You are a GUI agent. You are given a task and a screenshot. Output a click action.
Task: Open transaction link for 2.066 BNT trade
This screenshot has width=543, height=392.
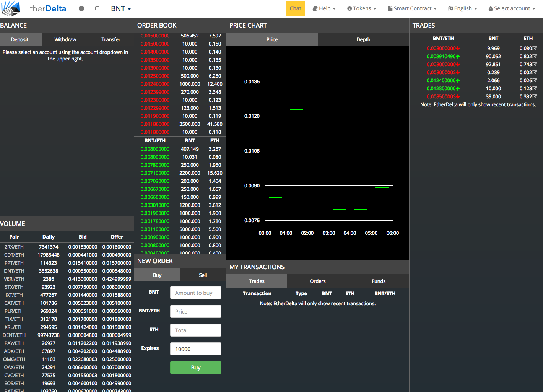(535, 80)
